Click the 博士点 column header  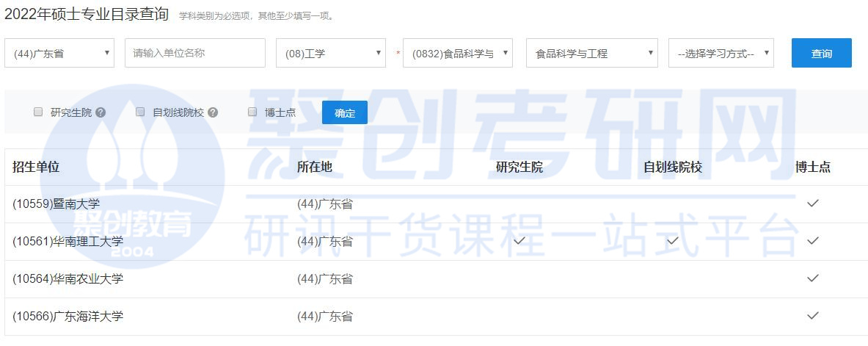(813, 167)
